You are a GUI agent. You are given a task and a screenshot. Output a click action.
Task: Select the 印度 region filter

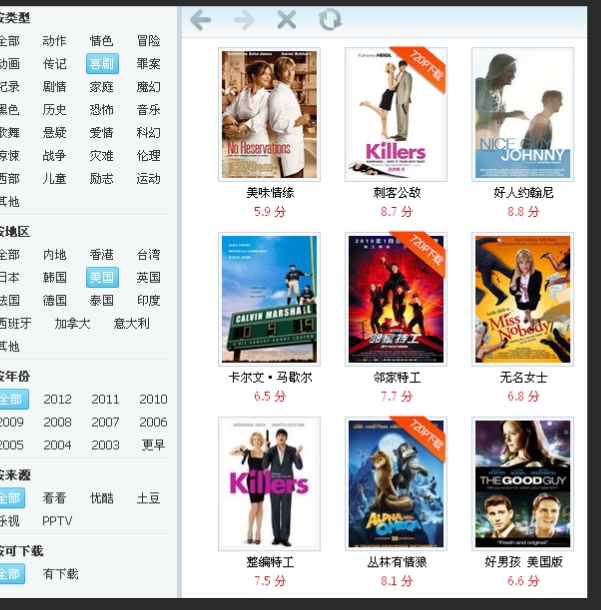tap(149, 300)
